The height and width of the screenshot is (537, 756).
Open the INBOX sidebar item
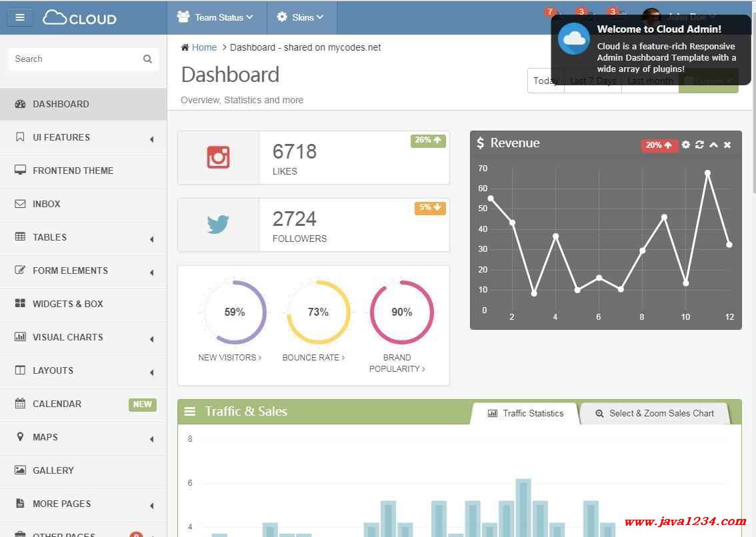tap(83, 203)
